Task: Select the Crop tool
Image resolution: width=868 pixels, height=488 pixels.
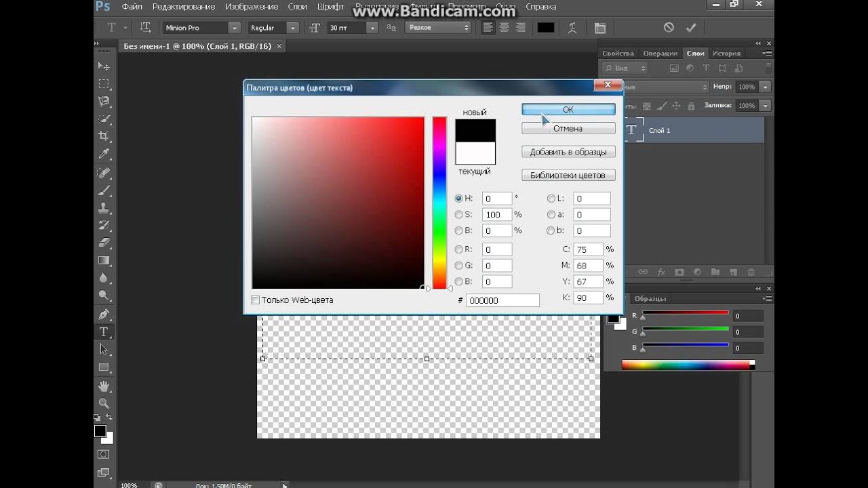Action: [104, 137]
